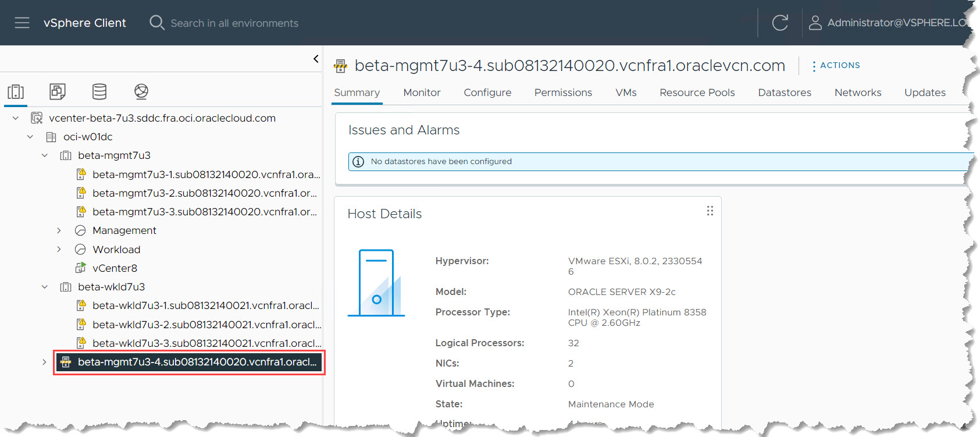
Task: Click the search magnifier icon
Action: pyautogui.click(x=157, y=23)
